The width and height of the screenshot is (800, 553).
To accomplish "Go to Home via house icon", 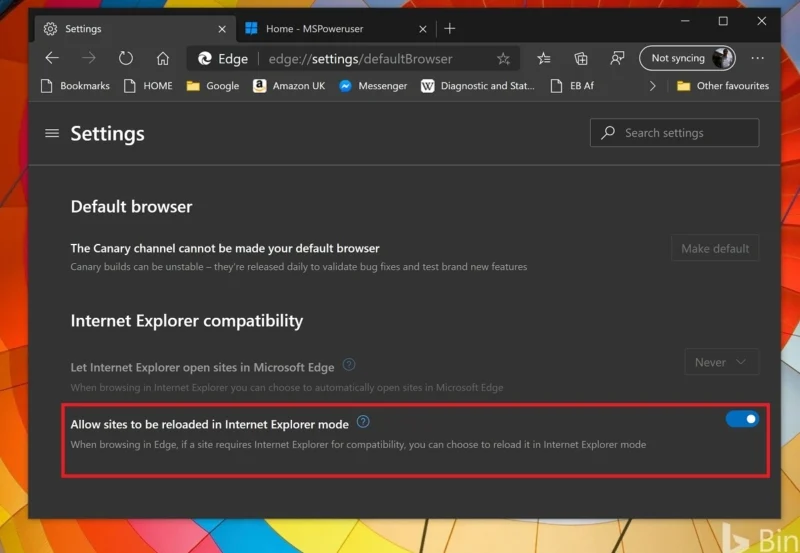I will (x=162, y=58).
